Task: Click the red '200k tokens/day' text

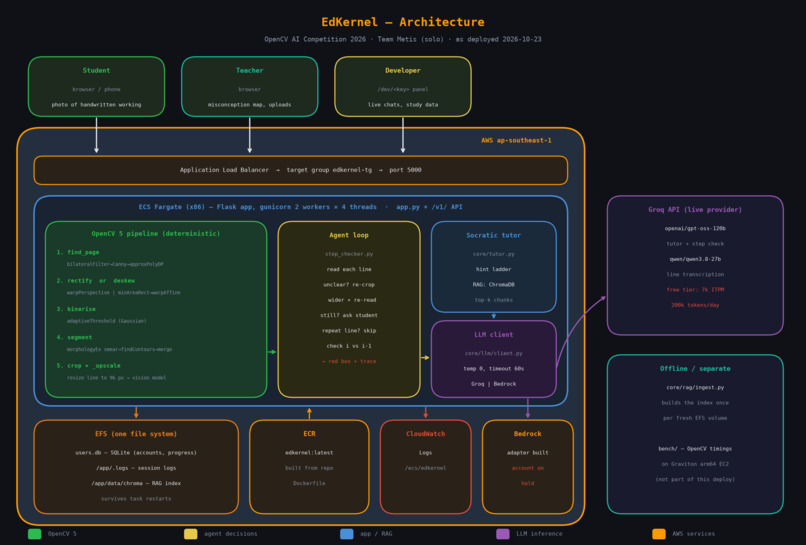Action: coord(695,305)
